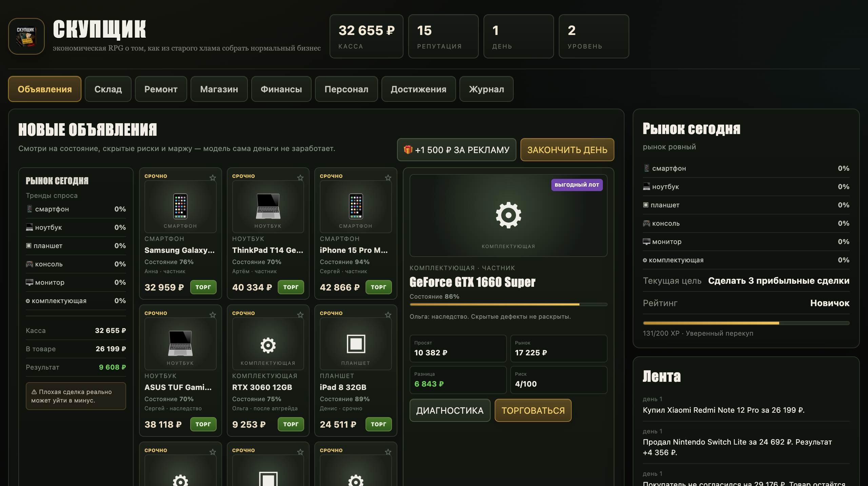The image size is (868, 486).
Task: Click the Разница 6 843 ₽ box
Action: pos(458,380)
